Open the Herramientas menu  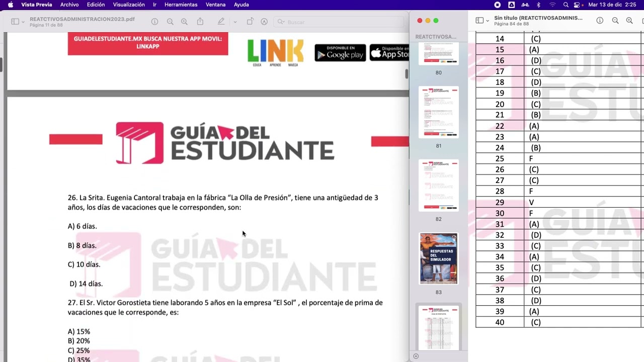point(181,5)
